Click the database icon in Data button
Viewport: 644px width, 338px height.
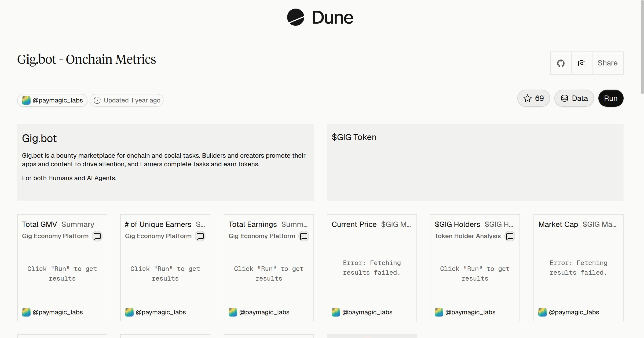[565, 98]
